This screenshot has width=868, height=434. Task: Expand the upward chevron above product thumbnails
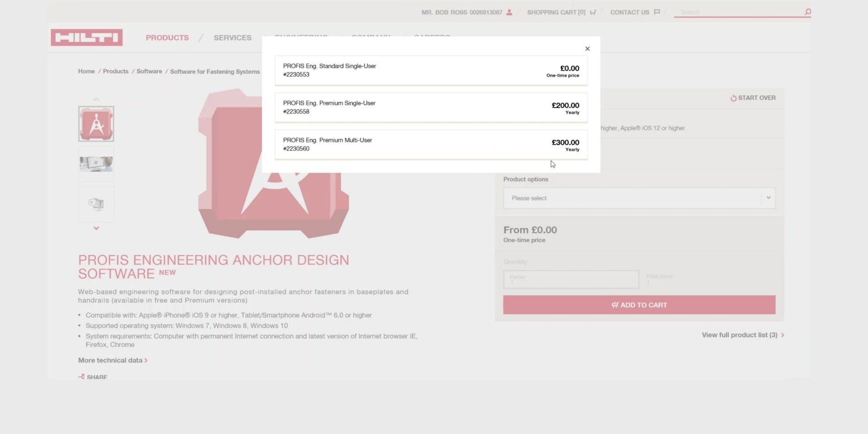click(x=96, y=99)
